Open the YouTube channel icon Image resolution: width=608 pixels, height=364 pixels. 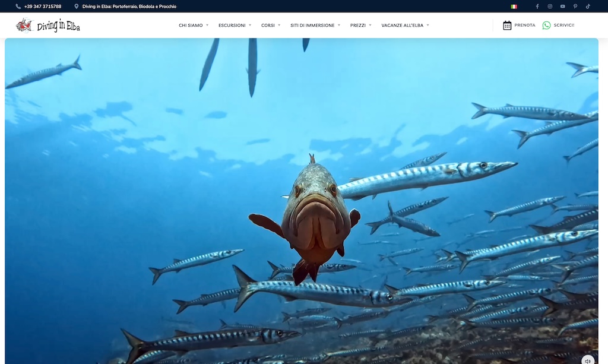tap(562, 7)
